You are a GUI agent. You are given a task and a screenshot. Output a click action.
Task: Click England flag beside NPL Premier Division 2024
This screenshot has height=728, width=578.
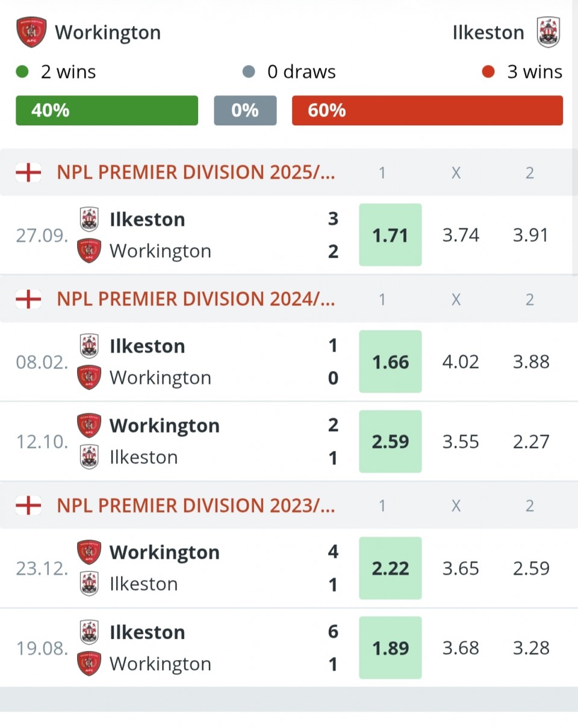click(x=28, y=299)
